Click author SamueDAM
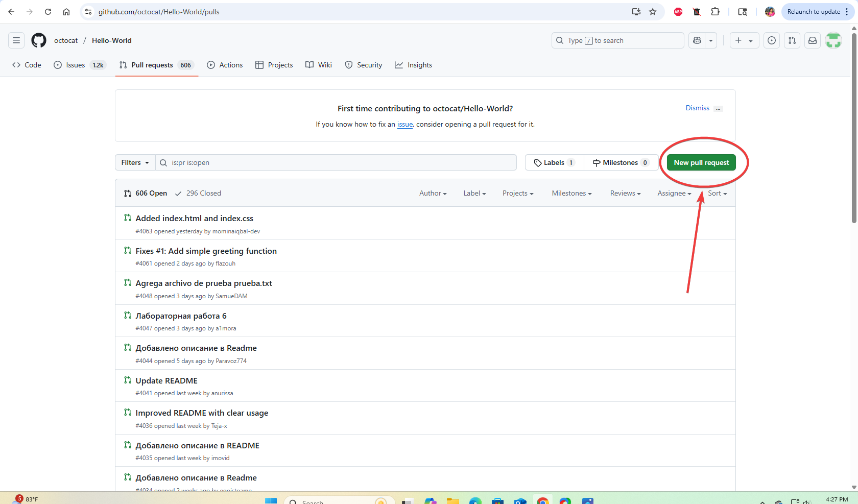This screenshot has width=858, height=504. 231,296
